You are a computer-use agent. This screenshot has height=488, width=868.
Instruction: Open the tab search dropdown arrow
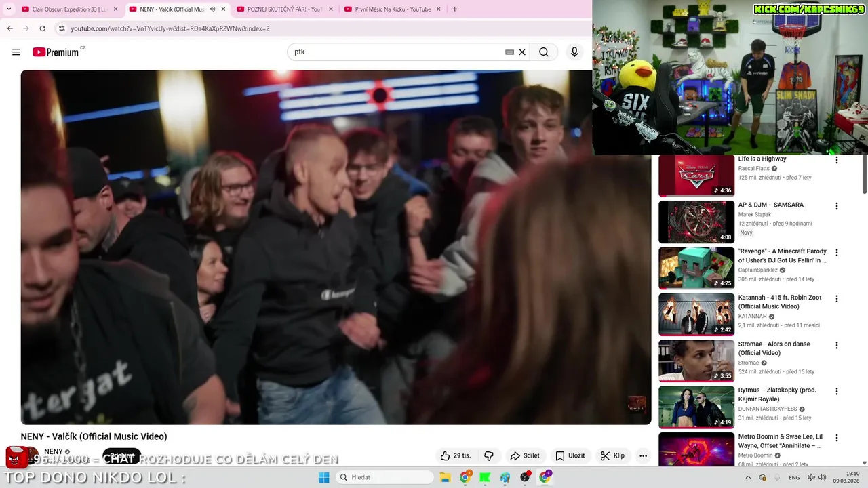[x=9, y=9]
